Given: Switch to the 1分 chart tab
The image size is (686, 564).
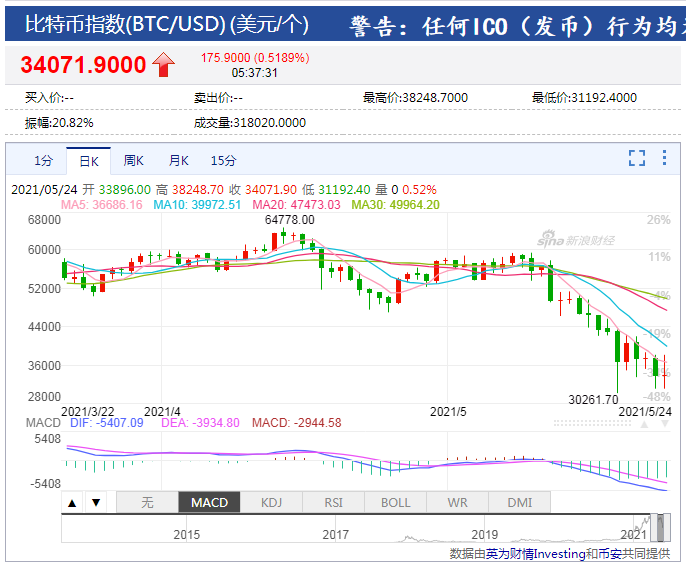Looking at the screenshot, I should click(x=43, y=160).
